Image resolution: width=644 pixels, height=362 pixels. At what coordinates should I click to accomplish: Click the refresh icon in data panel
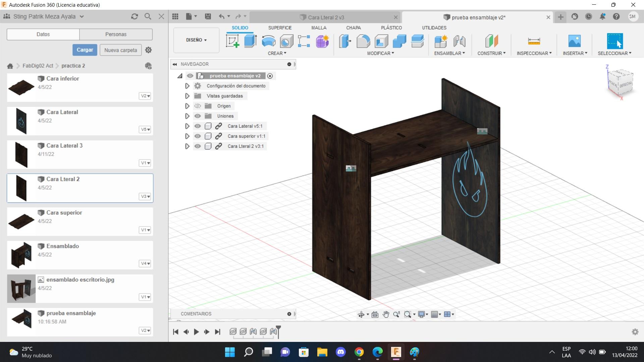coord(135,16)
